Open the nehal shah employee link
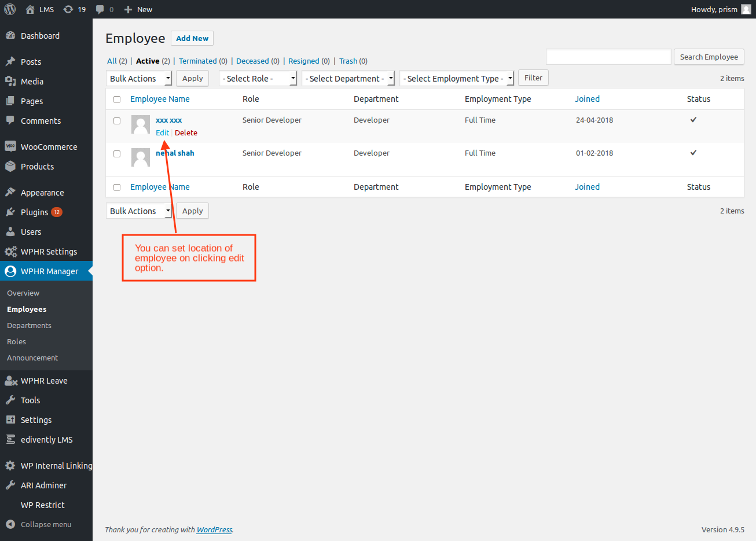Viewport: 756px width, 541px height. [175, 153]
